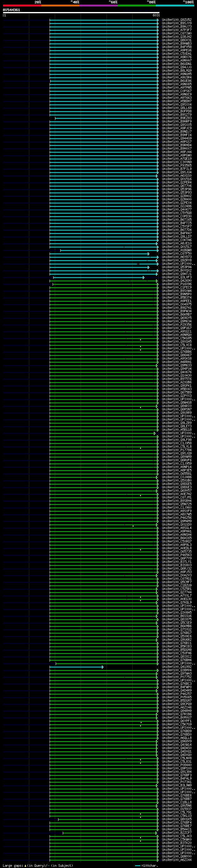Click the purple ~60% identity legend bar

98,6
